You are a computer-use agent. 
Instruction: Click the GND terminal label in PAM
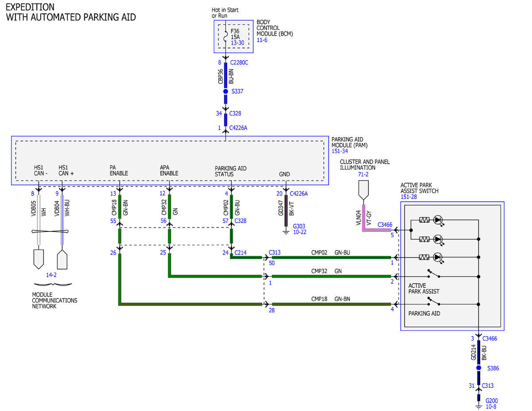tap(285, 174)
